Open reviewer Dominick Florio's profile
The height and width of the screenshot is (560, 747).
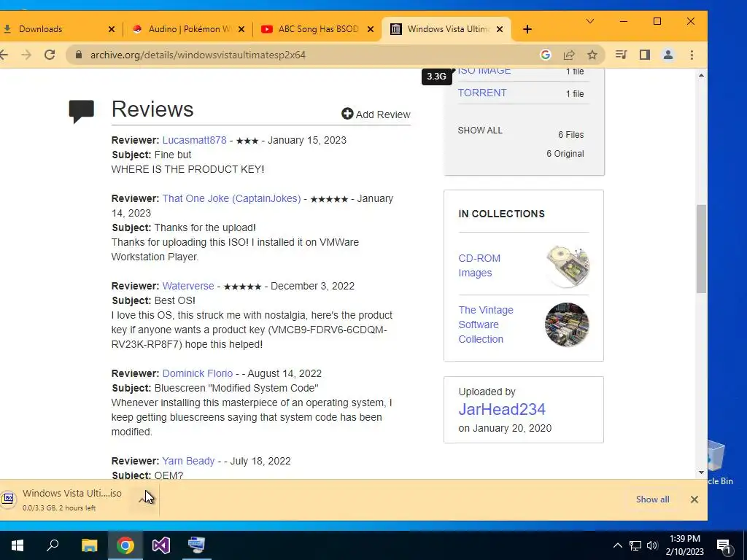point(198,373)
